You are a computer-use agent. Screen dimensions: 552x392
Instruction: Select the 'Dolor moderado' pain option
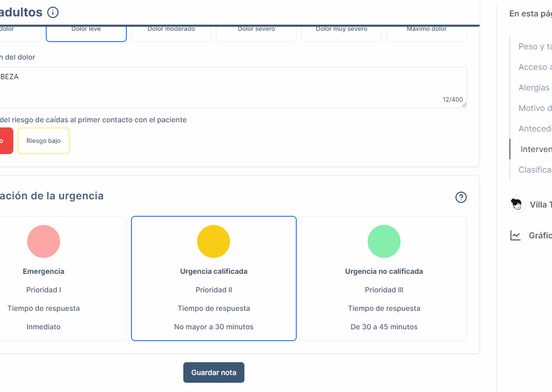point(171,33)
